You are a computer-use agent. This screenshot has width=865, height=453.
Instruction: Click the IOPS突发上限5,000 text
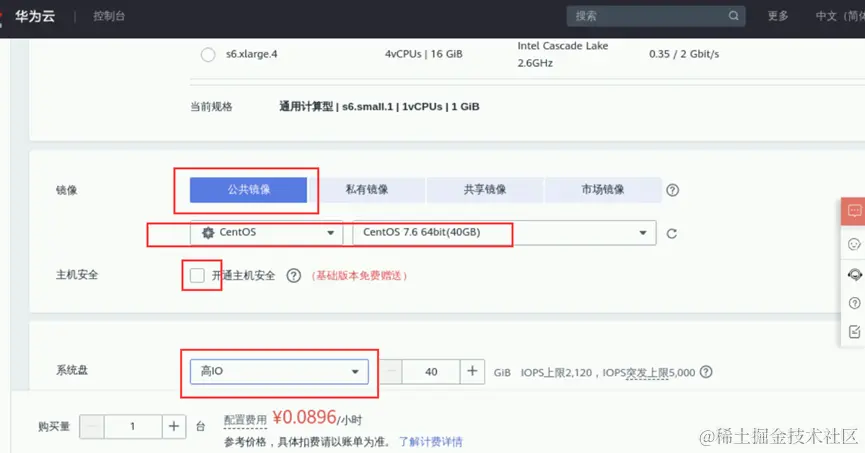click(649, 372)
